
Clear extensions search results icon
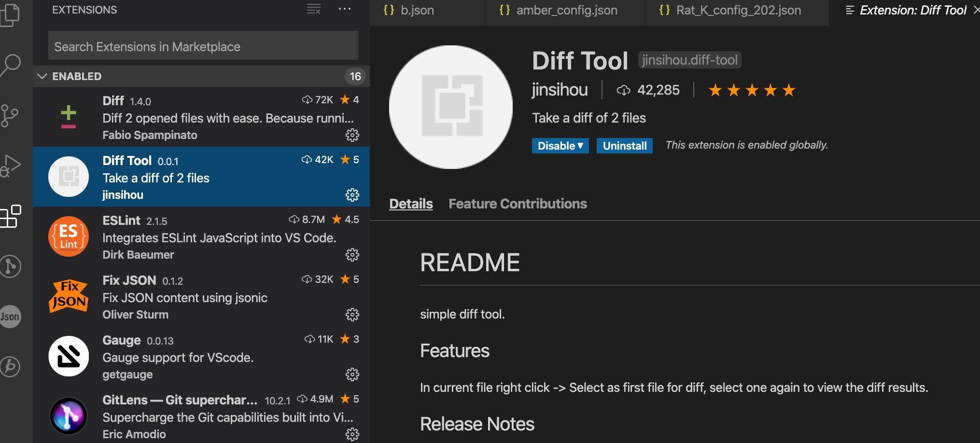[x=314, y=9]
